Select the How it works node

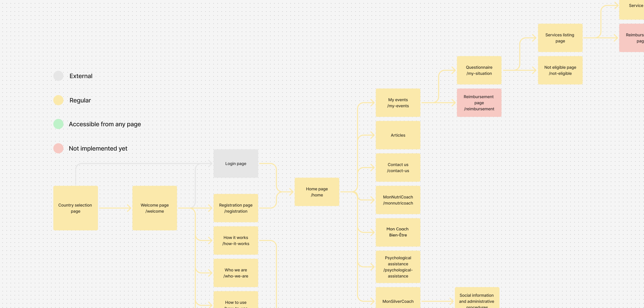tap(236, 240)
